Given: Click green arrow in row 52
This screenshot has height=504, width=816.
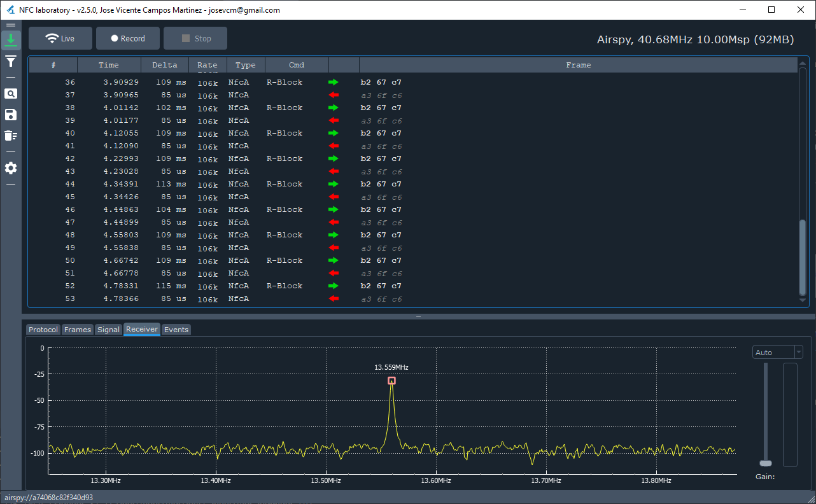Looking at the screenshot, I should (x=334, y=286).
